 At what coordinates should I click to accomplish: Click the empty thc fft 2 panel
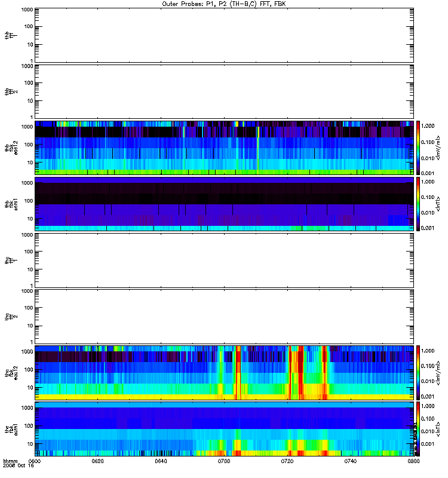[224, 317]
